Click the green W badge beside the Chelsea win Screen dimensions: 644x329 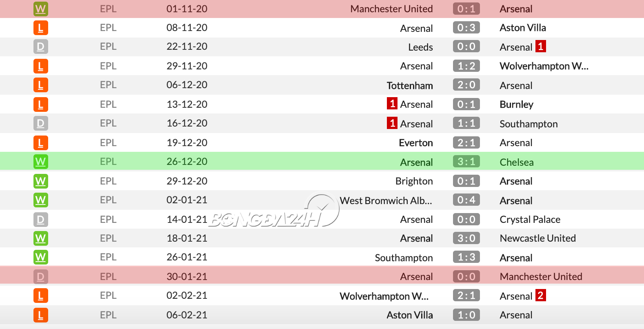(x=40, y=161)
